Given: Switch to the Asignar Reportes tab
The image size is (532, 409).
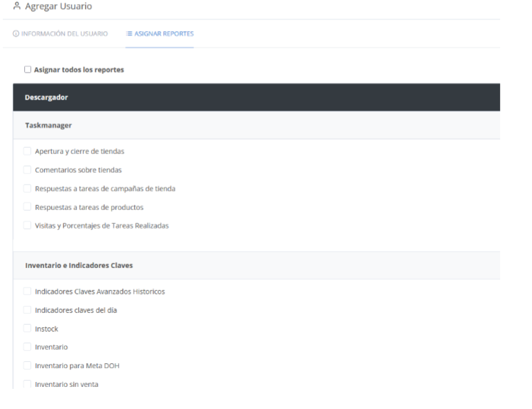Looking at the screenshot, I should coord(160,34).
